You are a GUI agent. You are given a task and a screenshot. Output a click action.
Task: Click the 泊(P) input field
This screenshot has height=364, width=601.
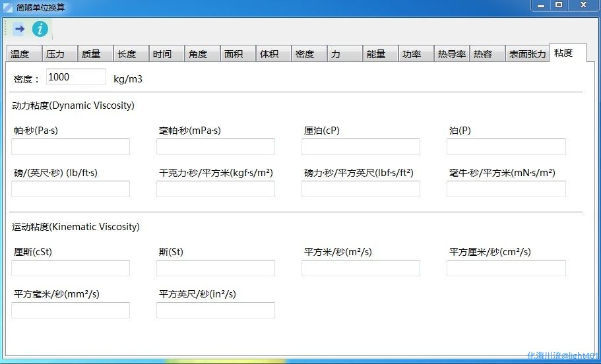(506, 146)
